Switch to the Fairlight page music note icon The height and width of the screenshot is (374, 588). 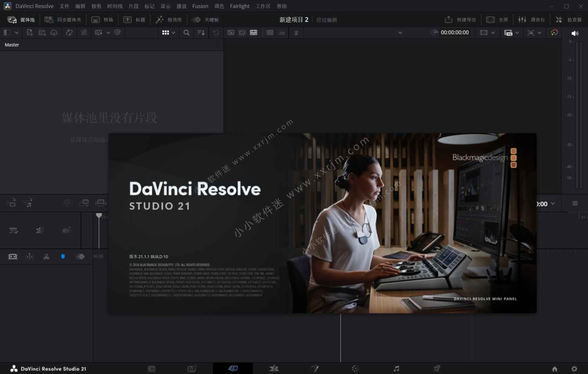[x=396, y=369]
